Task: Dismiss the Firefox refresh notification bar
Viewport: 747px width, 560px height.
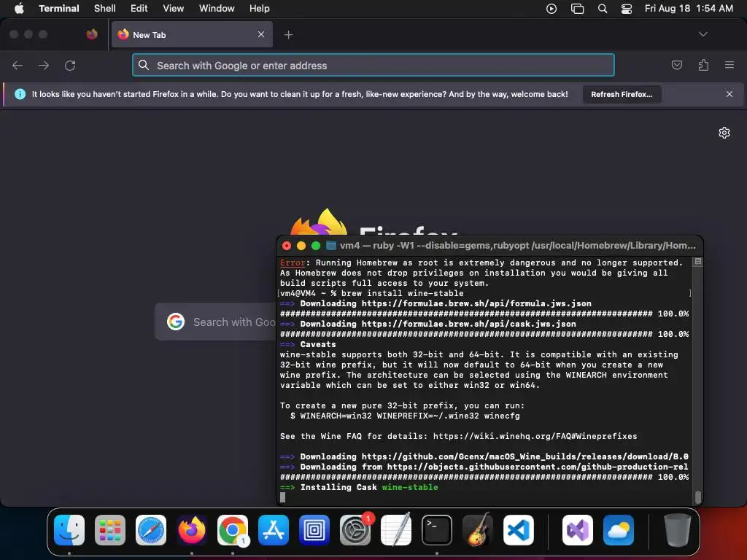Action: (729, 94)
